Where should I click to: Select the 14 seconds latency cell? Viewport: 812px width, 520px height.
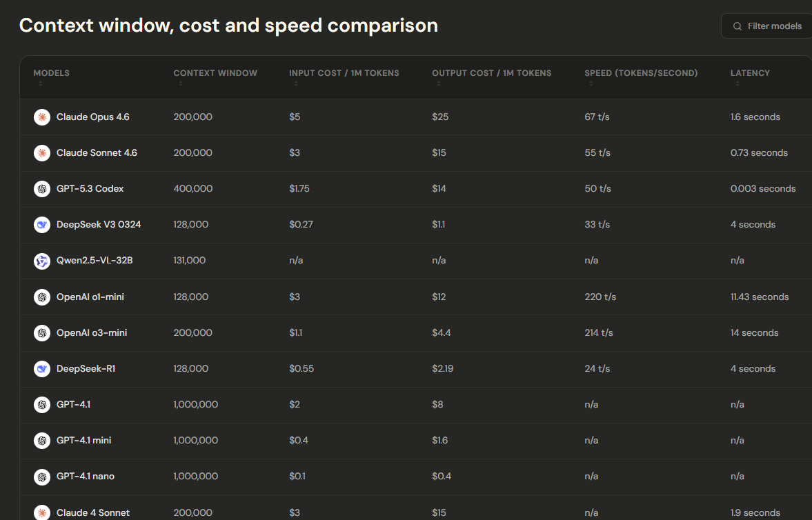click(x=755, y=332)
